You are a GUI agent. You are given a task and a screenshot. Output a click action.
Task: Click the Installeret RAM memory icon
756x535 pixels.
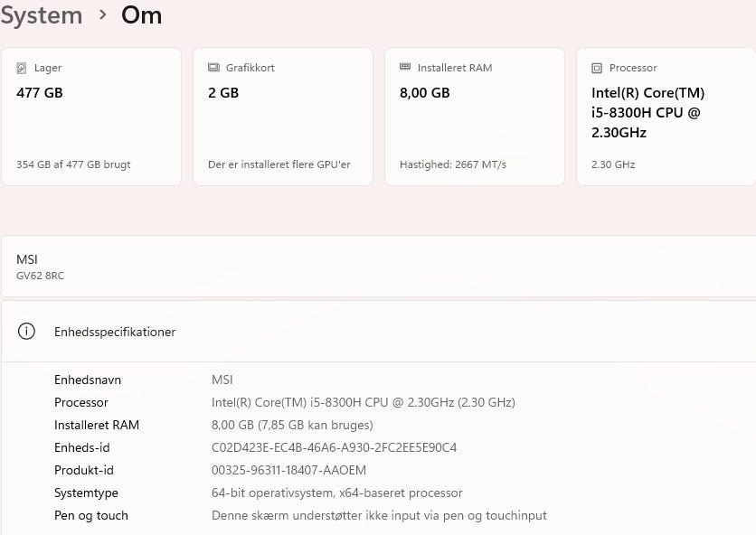point(405,68)
